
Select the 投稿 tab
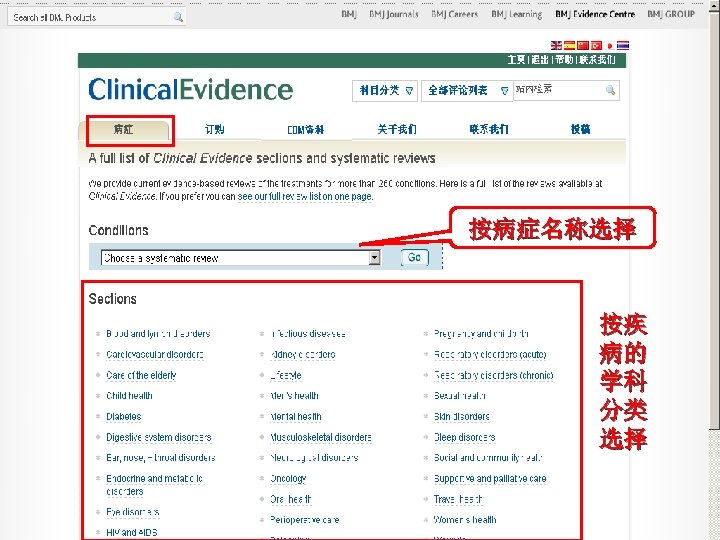580,129
